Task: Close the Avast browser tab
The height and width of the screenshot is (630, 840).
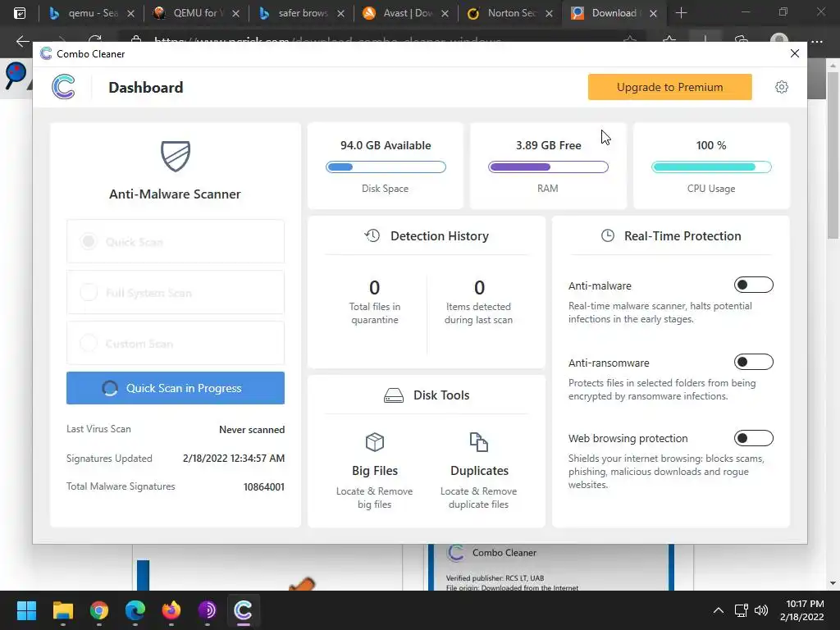Action: (x=445, y=13)
